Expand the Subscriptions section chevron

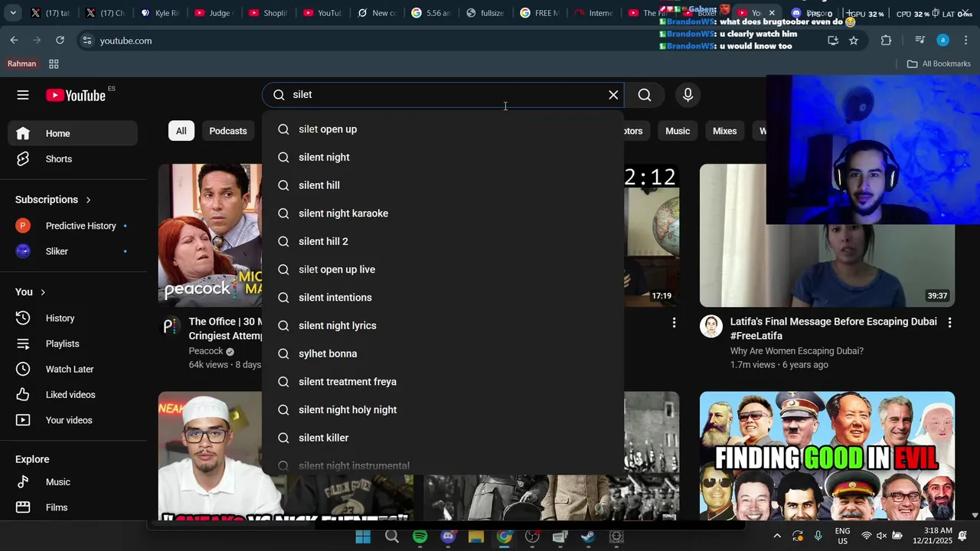(x=88, y=200)
